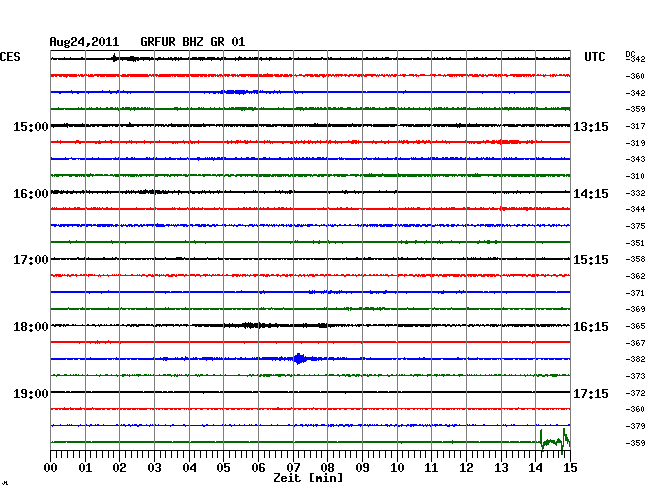
Task: Click minute 12 on the time axis
Action: (x=466, y=468)
